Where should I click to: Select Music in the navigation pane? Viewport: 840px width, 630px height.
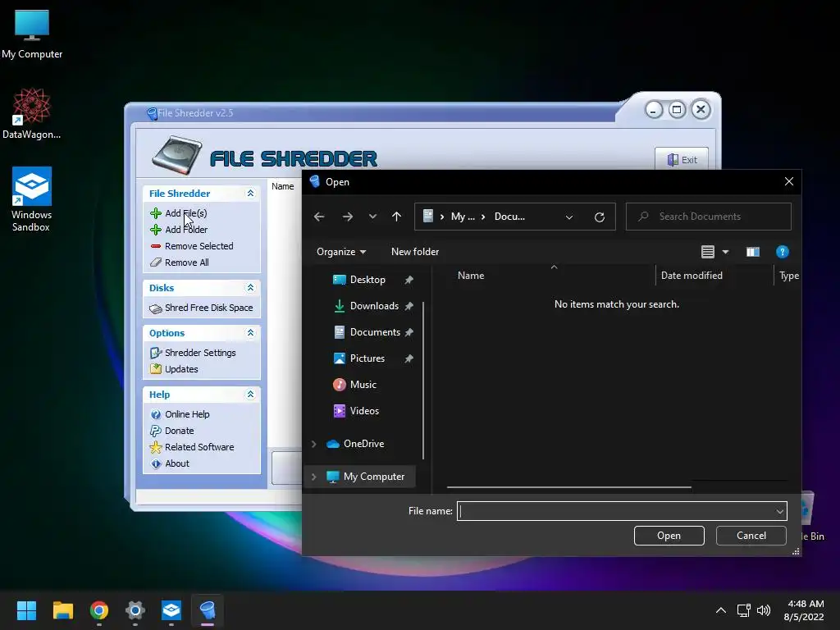(363, 385)
